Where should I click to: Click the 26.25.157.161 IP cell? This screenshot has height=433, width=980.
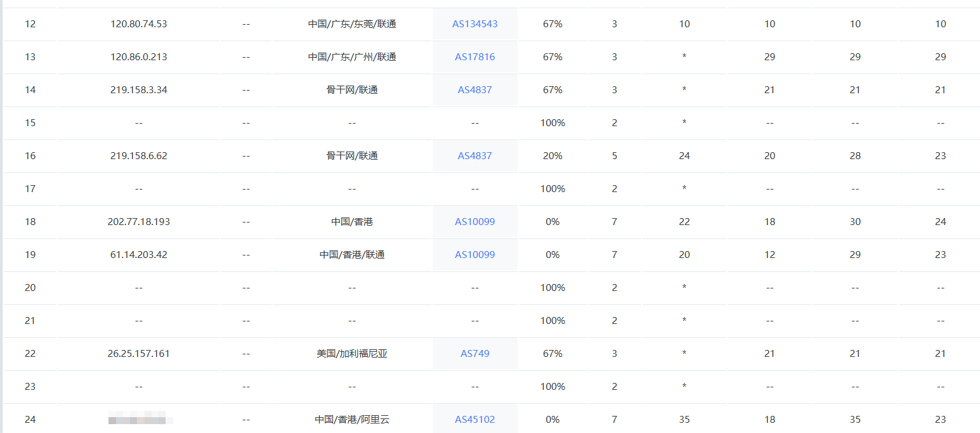click(139, 354)
